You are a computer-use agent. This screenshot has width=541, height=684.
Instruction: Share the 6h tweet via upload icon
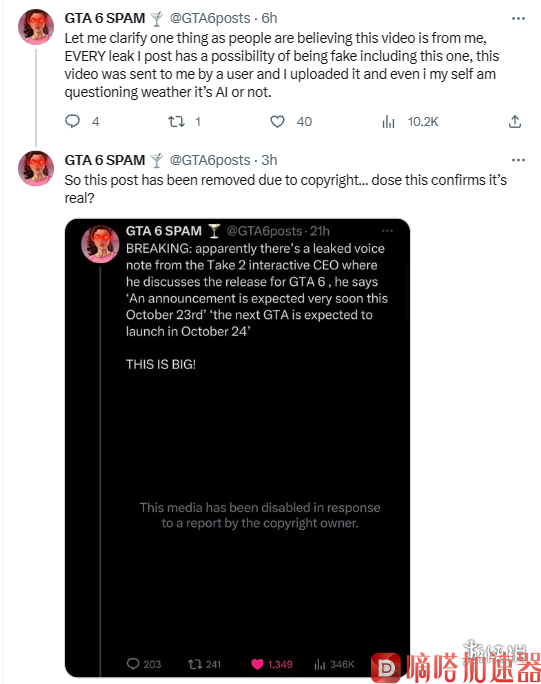[515, 121]
